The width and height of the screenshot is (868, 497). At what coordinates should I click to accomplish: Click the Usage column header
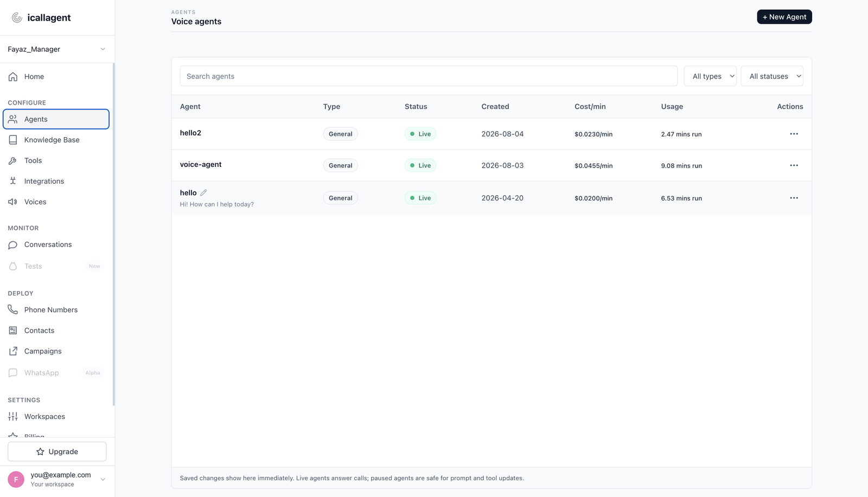point(672,107)
